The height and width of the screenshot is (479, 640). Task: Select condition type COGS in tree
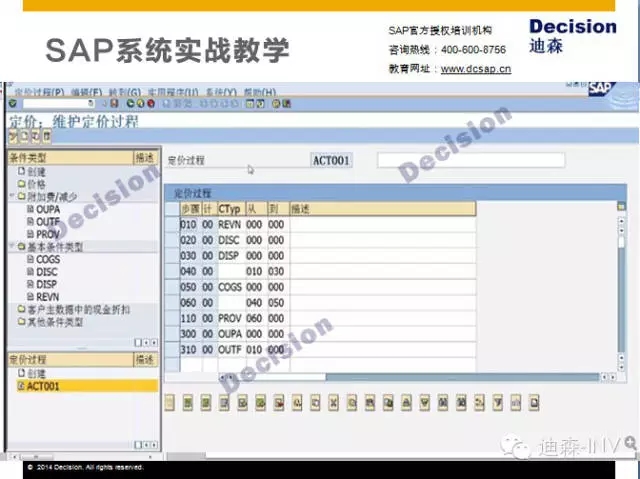click(x=44, y=259)
